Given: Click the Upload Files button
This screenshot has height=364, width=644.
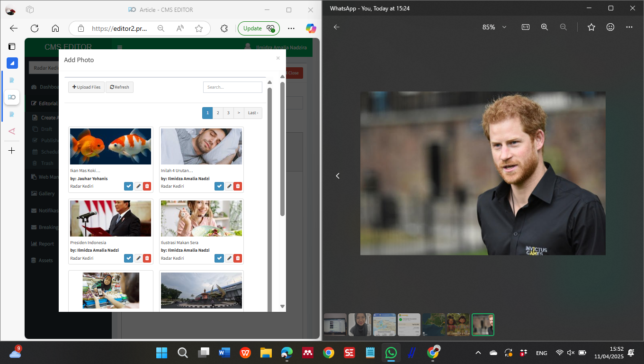Looking at the screenshot, I should pos(86,87).
